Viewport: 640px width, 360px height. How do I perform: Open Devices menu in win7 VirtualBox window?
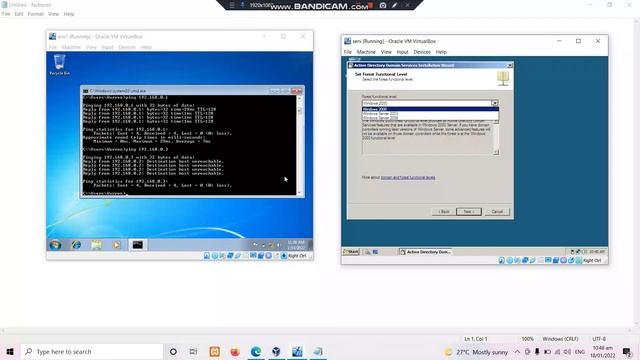pos(127,47)
